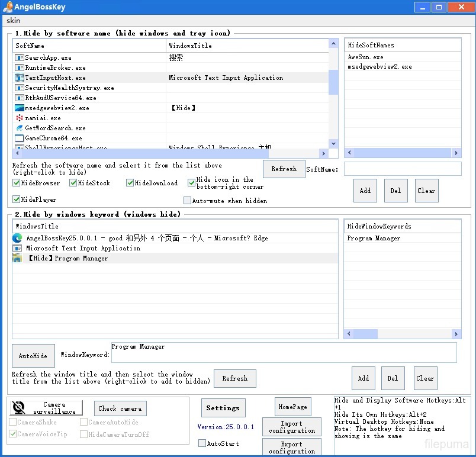
Task: Click the SearchApp.exe row icon
Action: point(19,57)
